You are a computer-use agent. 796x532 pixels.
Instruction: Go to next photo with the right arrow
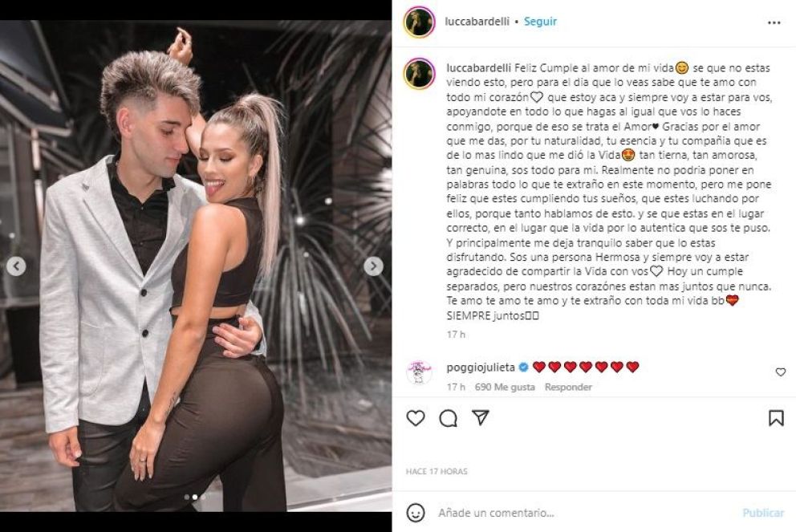click(x=373, y=266)
